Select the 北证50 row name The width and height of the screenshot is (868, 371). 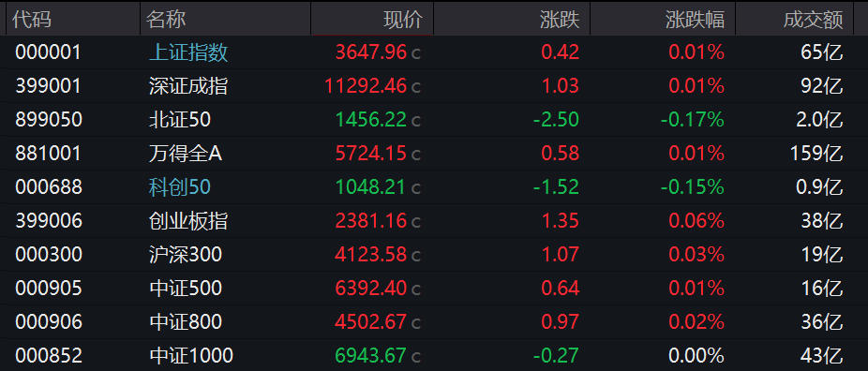coord(180,120)
